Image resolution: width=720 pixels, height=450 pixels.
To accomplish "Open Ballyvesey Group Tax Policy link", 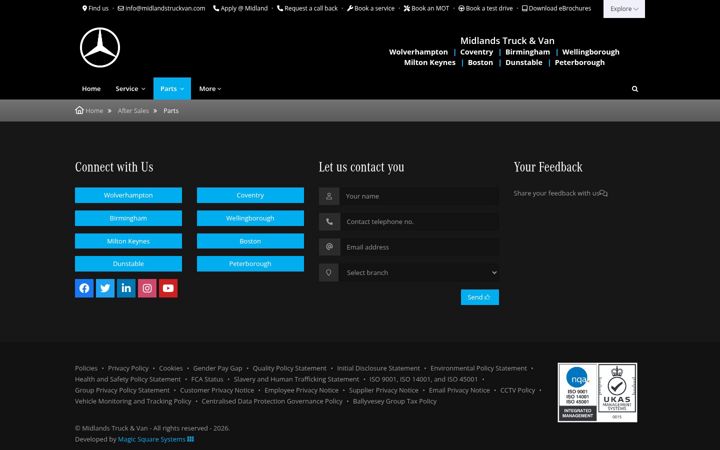I will point(394,401).
